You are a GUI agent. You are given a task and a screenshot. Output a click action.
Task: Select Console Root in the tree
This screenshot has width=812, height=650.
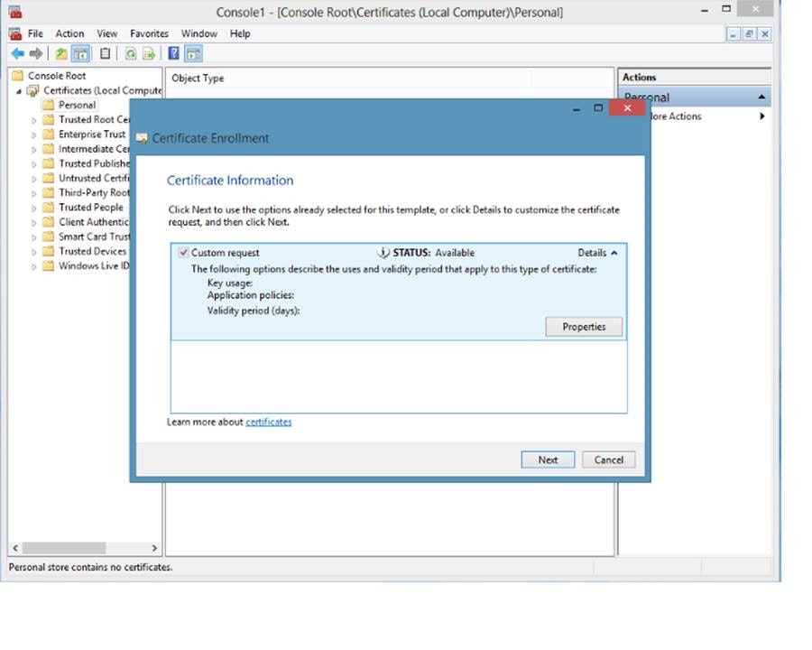[x=57, y=76]
